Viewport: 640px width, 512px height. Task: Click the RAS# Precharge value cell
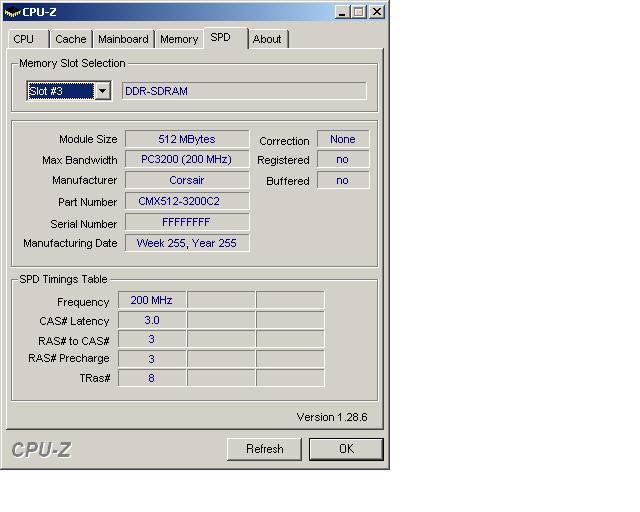tap(152, 359)
